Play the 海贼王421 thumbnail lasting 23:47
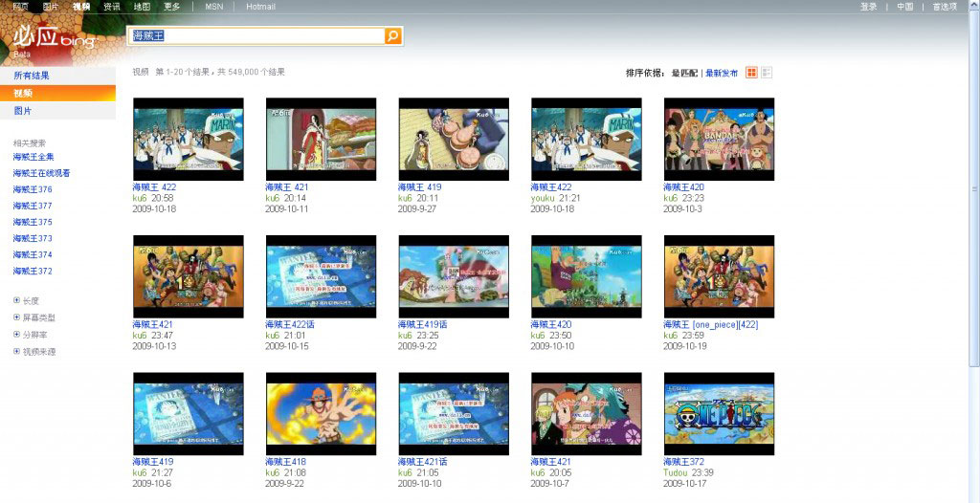This screenshot has width=980, height=503. coord(189,276)
